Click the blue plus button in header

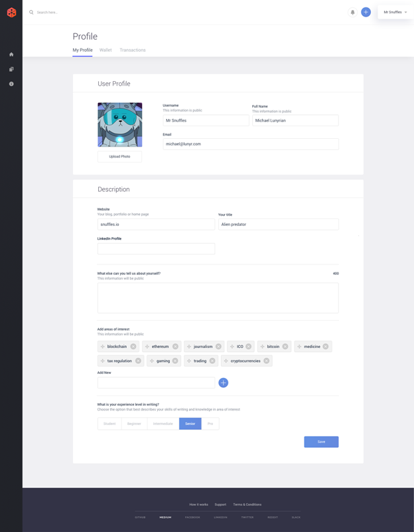366,12
